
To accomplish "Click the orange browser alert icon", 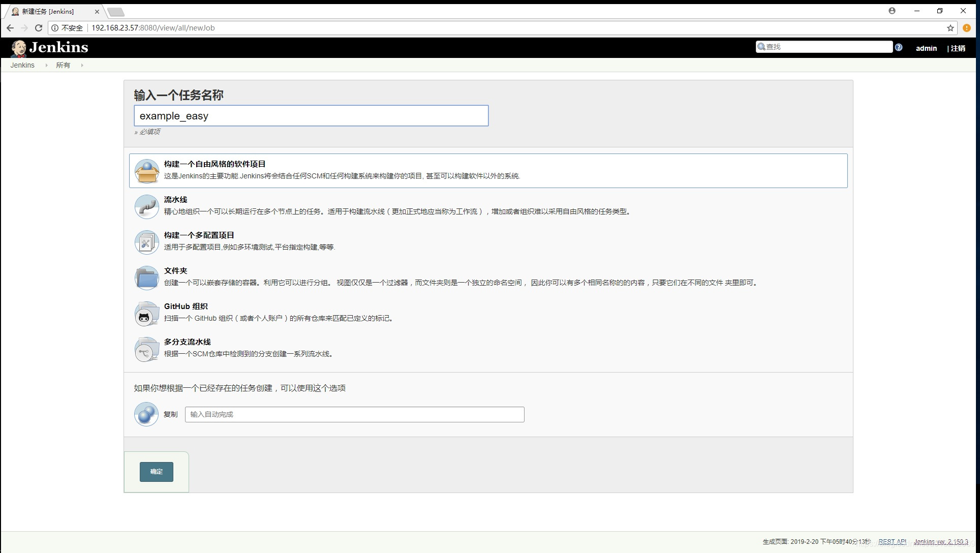I will pos(967,28).
